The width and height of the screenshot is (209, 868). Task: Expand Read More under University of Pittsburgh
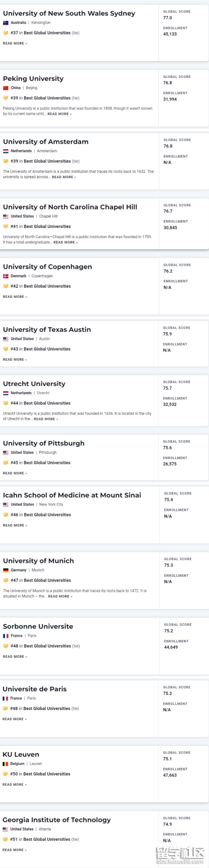pyautogui.click(x=15, y=473)
